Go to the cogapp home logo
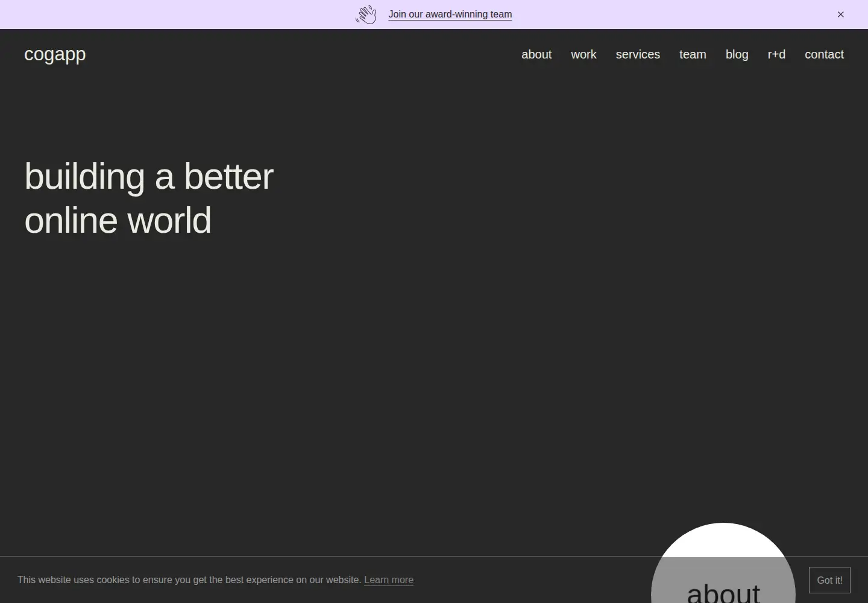The width and height of the screenshot is (868, 603). point(55,54)
